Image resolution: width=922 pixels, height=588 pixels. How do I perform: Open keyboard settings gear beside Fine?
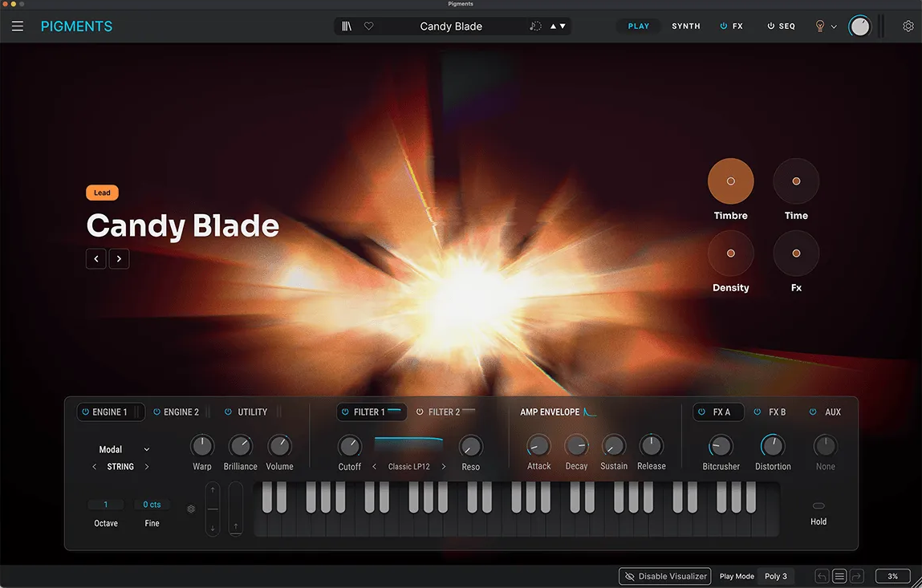point(191,509)
